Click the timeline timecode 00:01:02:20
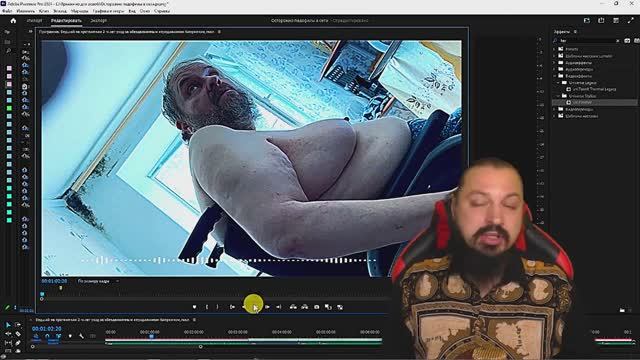640x360 pixels. pos(47,329)
